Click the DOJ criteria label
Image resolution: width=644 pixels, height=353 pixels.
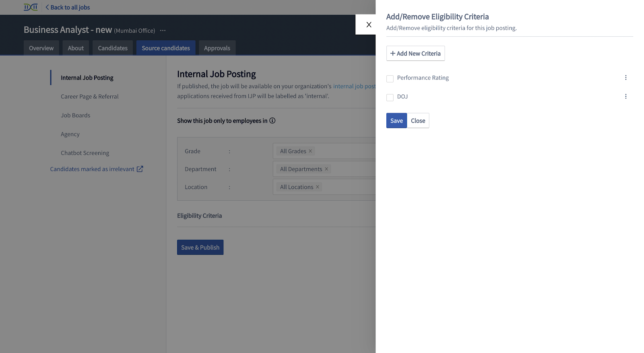pos(402,97)
